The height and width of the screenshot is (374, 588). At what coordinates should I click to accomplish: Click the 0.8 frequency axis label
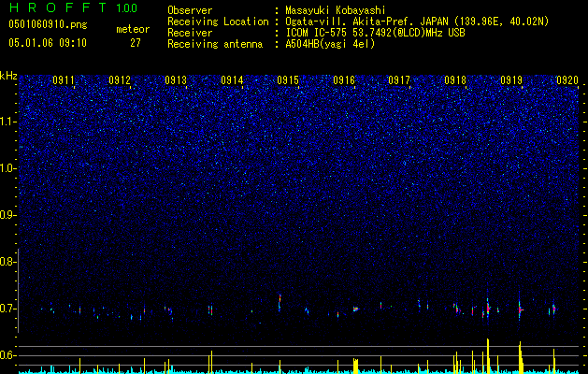click(7, 262)
